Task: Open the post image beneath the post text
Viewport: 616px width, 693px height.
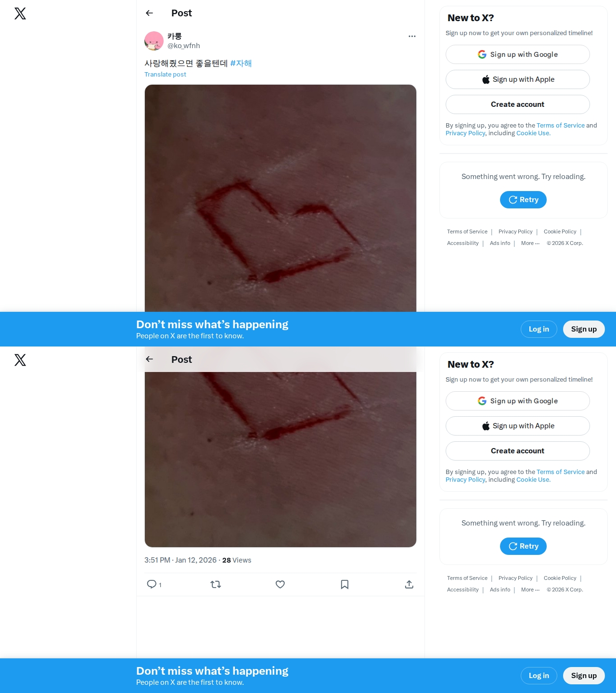Action: [x=281, y=198]
